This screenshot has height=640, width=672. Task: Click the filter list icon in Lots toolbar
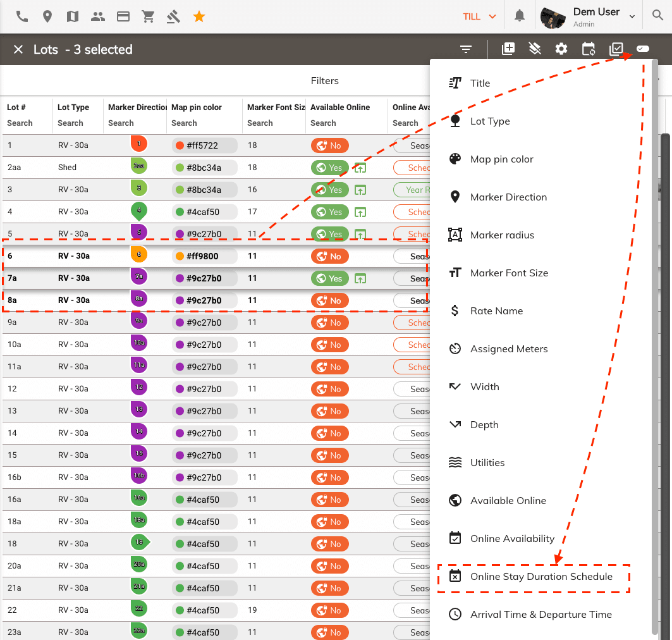coord(466,49)
